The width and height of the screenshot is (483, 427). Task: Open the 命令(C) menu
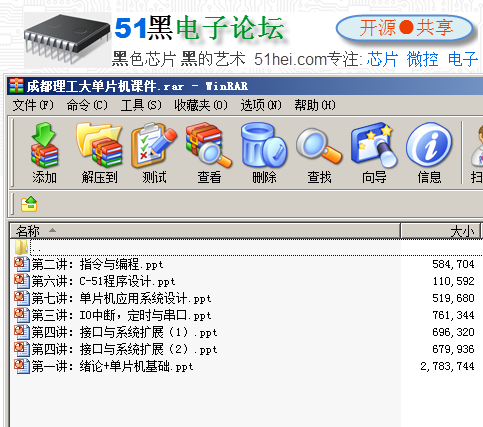(87, 105)
